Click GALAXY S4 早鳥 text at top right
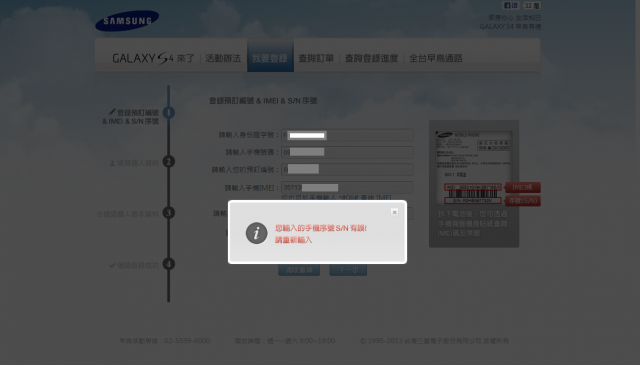This screenshot has width=640, height=365. 510,27
